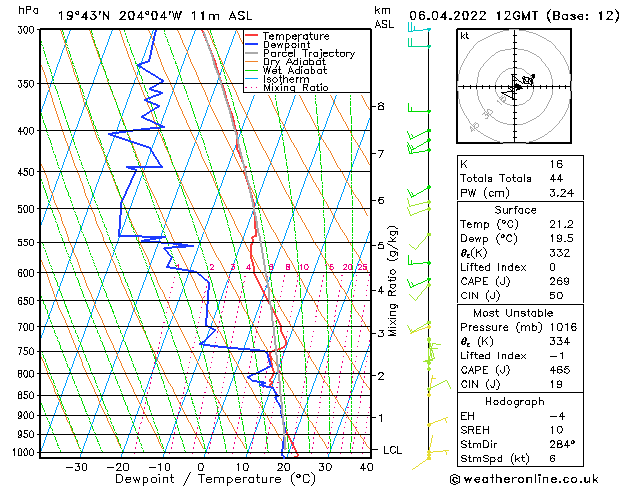This screenshot has height=486, width=629.
Task: Click the km ASL axis unit label
Action: (384, 17)
